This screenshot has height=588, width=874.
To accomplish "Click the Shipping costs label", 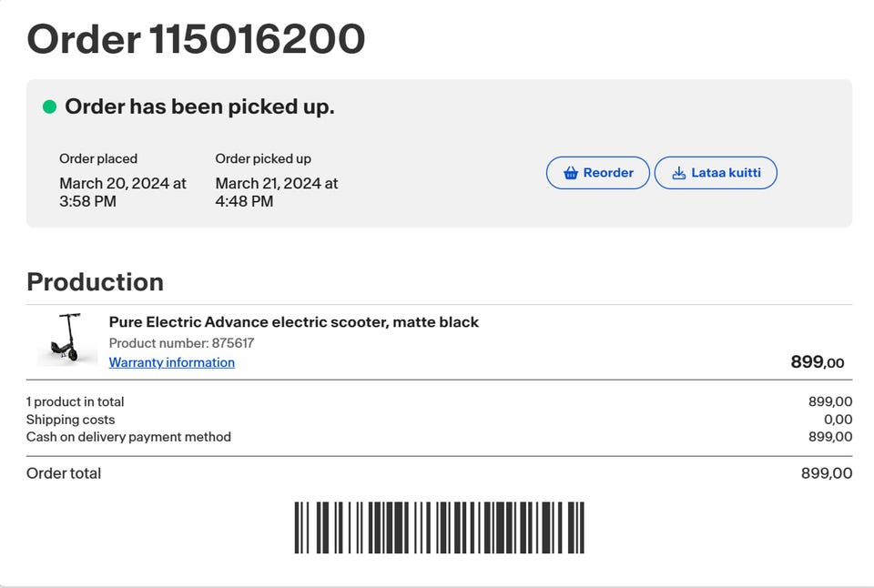I will click(x=70, y=420).
